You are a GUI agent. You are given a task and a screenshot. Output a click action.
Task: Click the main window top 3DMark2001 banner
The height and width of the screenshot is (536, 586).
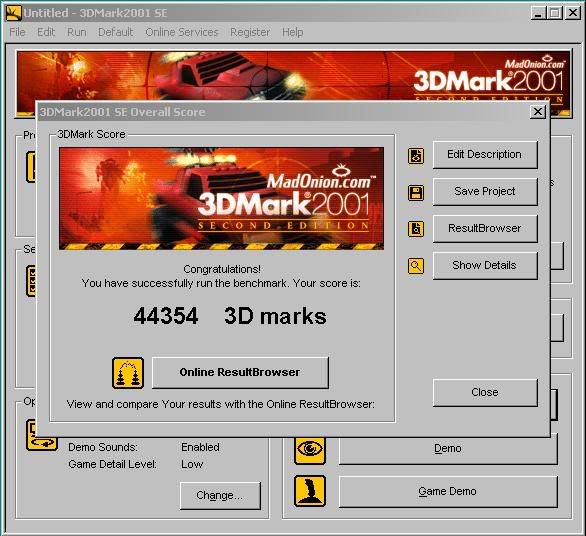294,76
